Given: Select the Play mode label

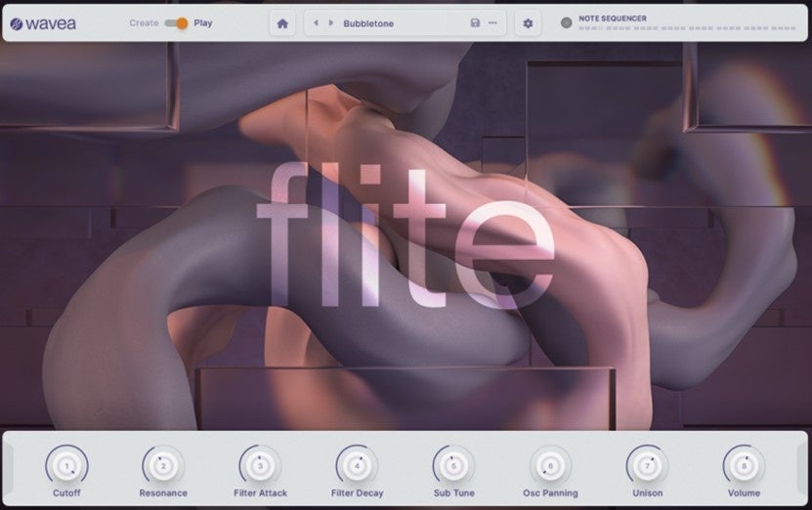Looking at the screenshot, I should click(x=203, y=22).
